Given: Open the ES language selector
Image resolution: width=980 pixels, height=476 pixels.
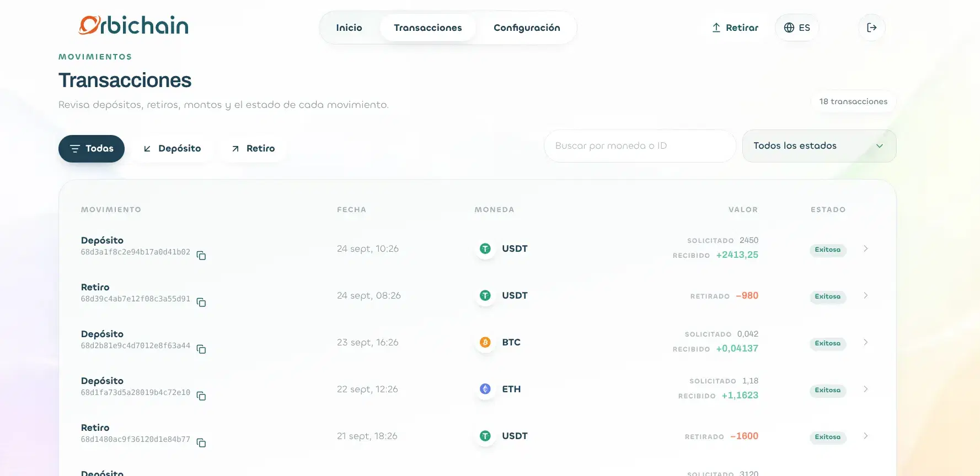Looking at the screenshot, I should coord(797,28).
